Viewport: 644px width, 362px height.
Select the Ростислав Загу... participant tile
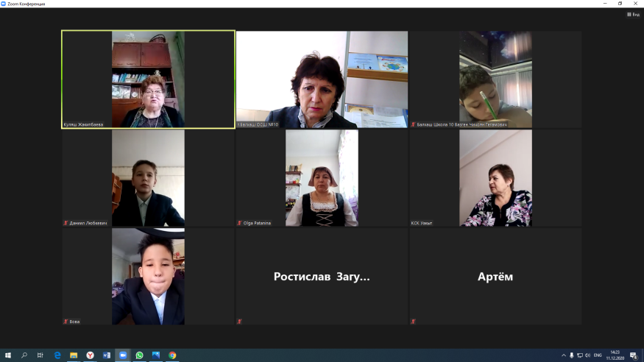click(322, 277)
